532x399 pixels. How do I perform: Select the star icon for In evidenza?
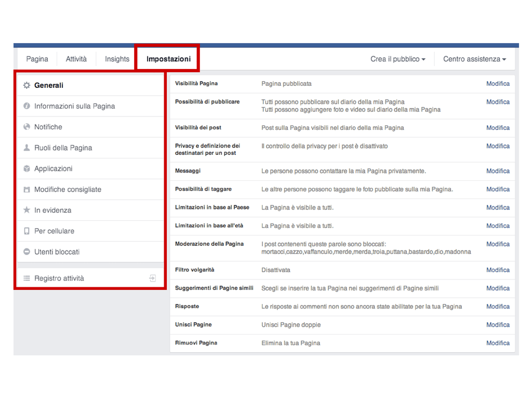point(26,210)
